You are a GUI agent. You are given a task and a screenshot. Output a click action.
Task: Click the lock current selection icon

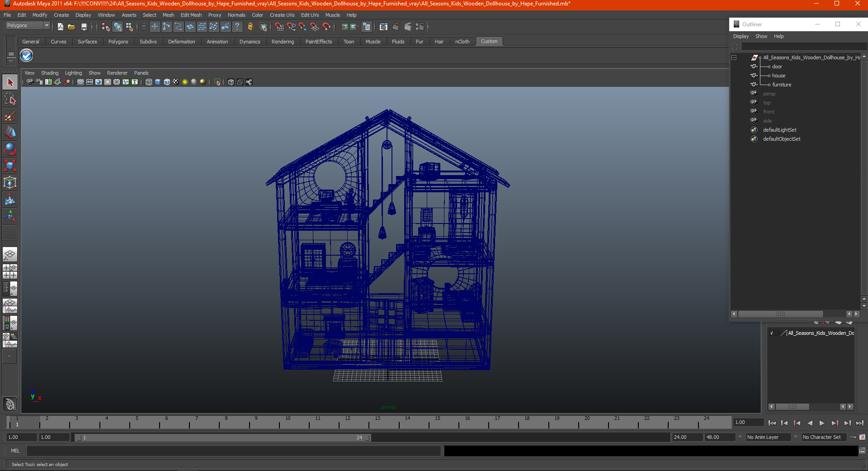tap(250, 27)
